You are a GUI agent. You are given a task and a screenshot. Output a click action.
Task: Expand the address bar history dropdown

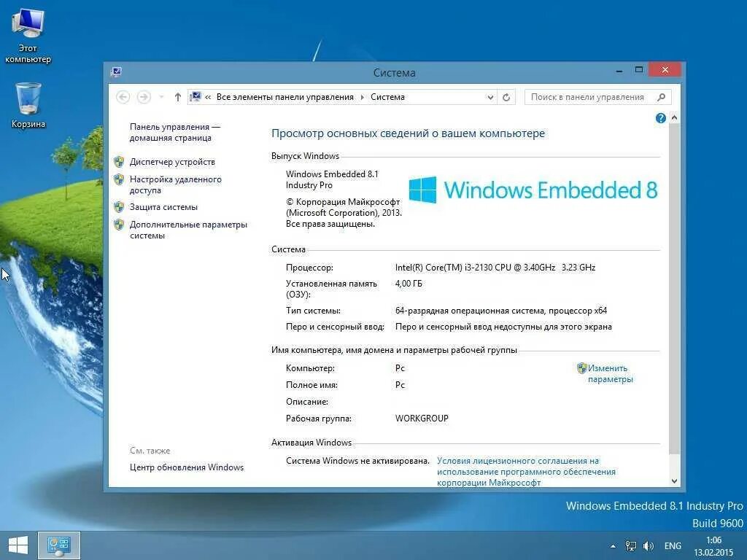point(490,97)
